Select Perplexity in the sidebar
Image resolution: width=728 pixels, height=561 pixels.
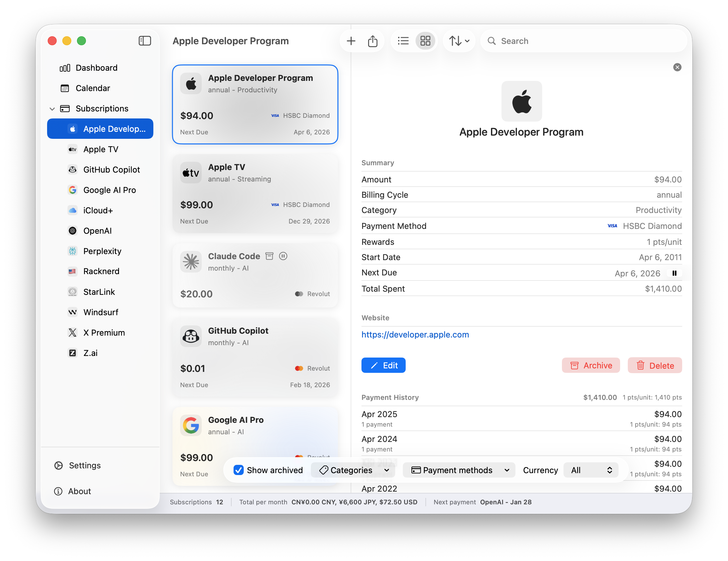[x=102, y=251]
